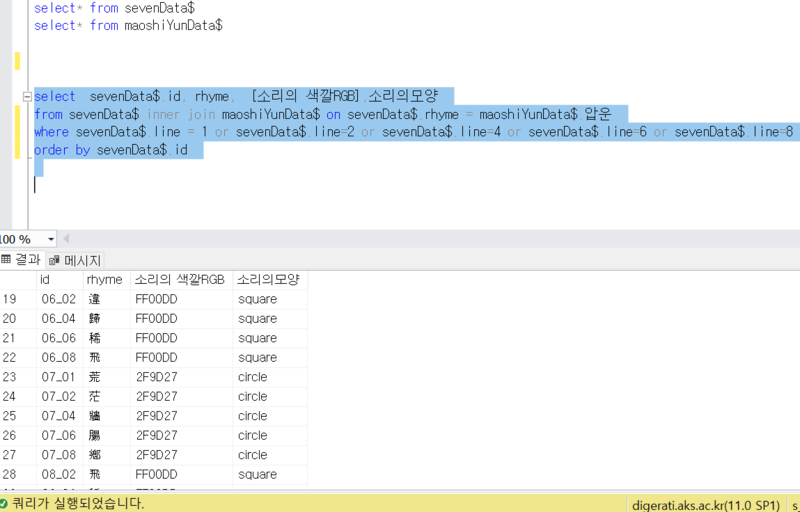Select row header 24 in results
This screenshot has width=800, height=512.
click(x=18, y=396)
